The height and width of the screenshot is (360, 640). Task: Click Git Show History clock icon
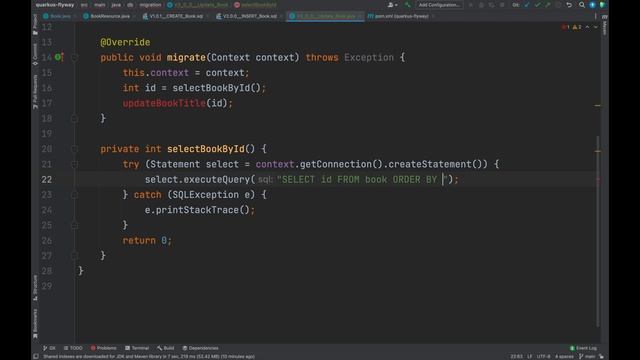(x=558, y=5)
